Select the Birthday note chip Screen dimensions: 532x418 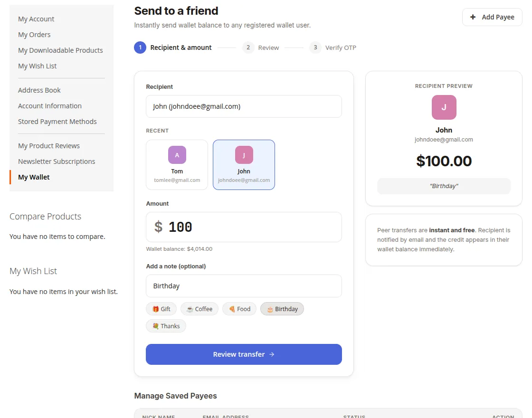pyautogui.click(x=282, y=309)
